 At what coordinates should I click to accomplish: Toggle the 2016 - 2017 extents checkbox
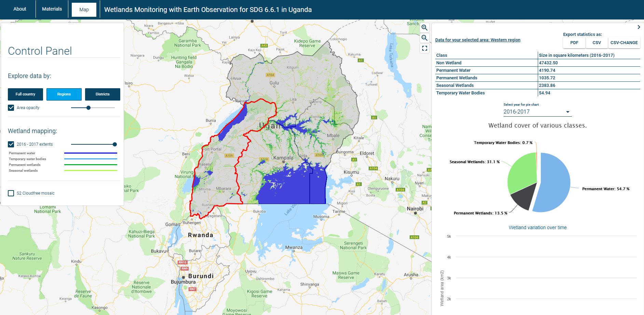(x=11, y=144)
